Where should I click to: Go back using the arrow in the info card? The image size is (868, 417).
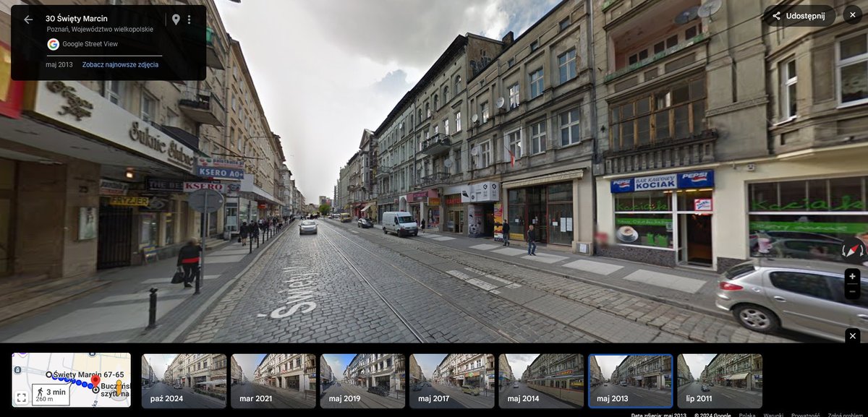pos(28,20)
